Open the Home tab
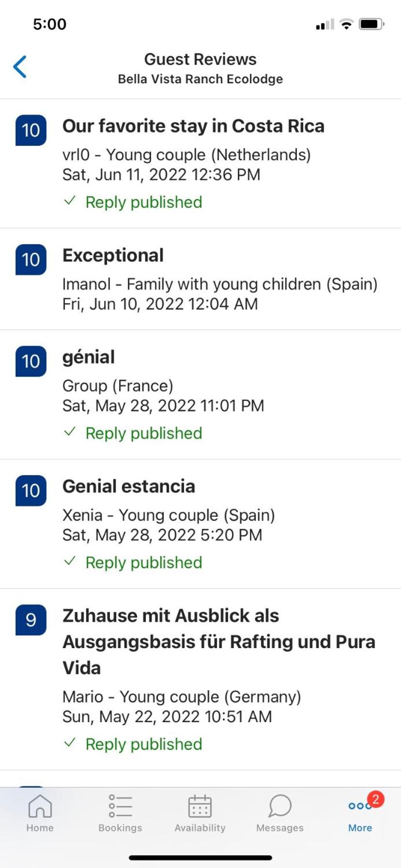The width and height of the screenshot is (401, 868). click(x=40, y=807)
